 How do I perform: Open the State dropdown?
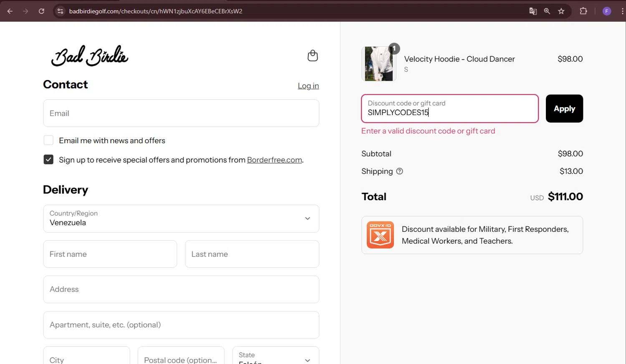275,355
